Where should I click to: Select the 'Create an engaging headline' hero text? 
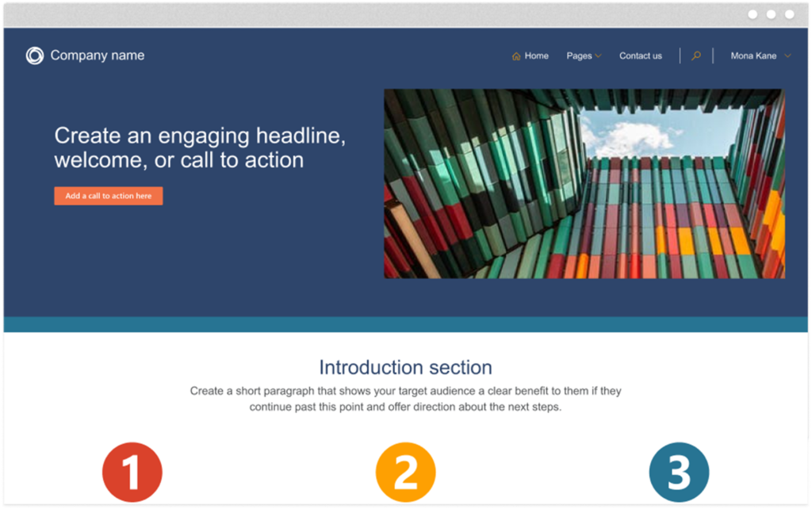(200, 147)
